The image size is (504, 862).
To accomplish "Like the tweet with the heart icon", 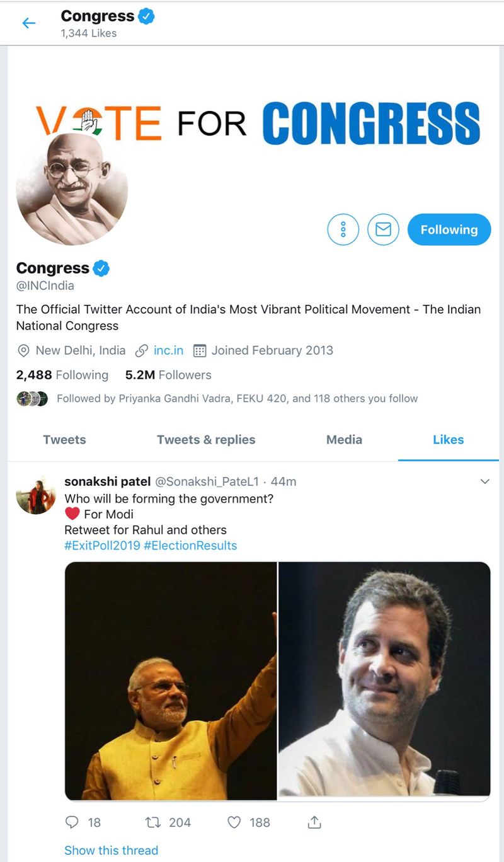I will click(234, 822).
